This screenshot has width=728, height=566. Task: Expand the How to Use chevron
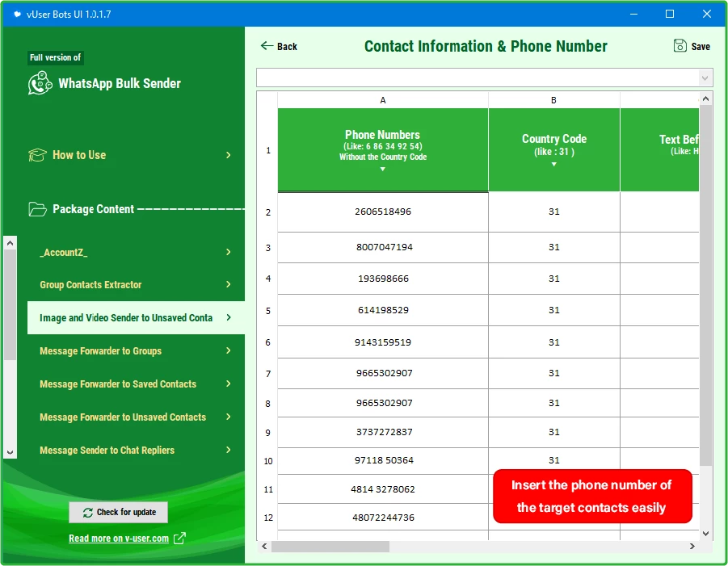click(229, 155)
